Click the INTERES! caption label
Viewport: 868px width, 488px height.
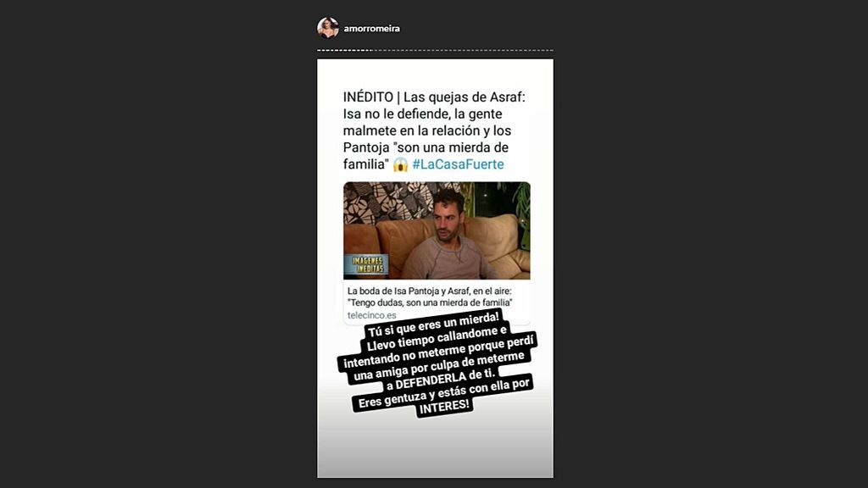pos(444,407)
